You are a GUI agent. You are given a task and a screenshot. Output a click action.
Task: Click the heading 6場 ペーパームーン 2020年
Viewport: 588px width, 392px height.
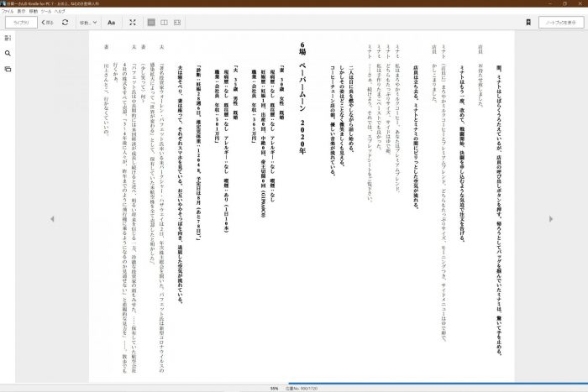tap(302, 98)
